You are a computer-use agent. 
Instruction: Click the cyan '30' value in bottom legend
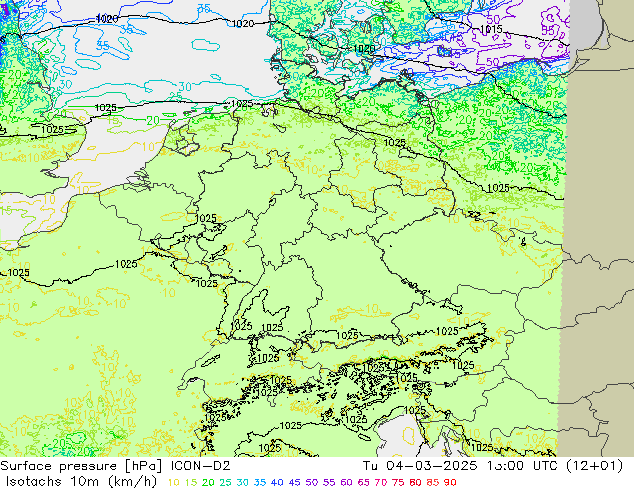(243, 482)
